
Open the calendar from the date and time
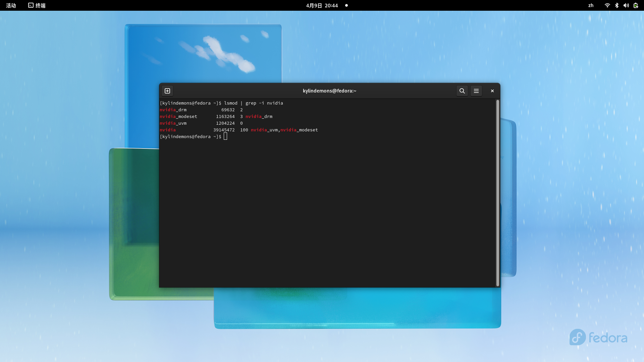coord(322,5)
